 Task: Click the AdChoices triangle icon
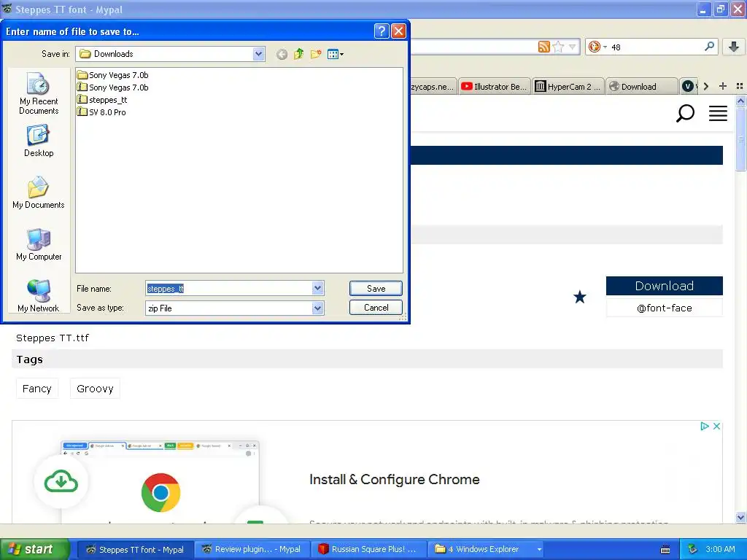705,426
